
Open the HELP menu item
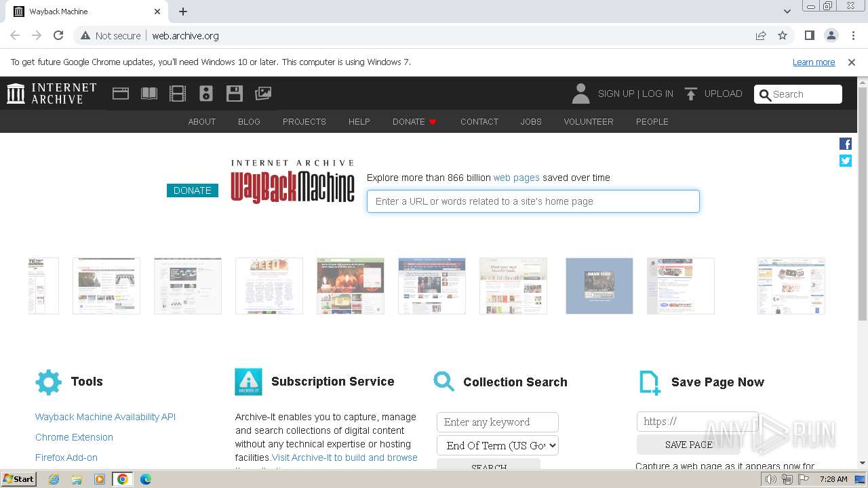pyautogui.click(x=359, y=122)
